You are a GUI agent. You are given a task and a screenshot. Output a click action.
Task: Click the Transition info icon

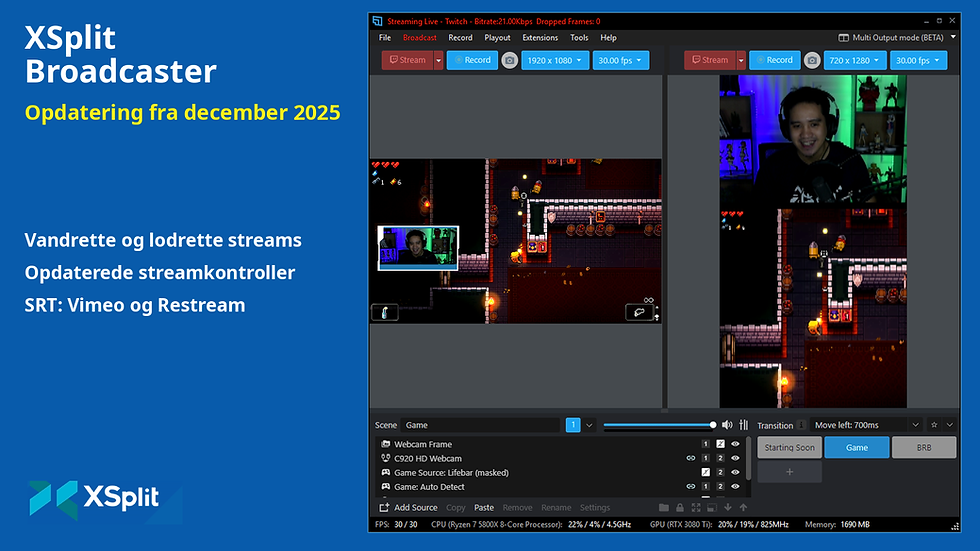(x=801, y=425)
